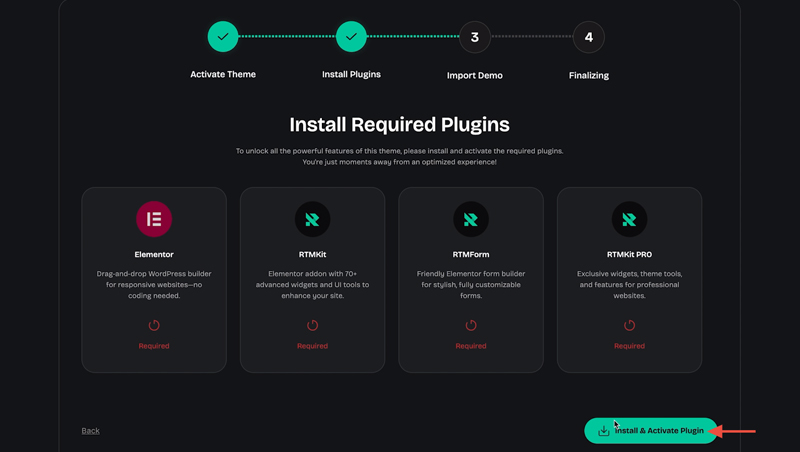Click the Activate Theme step label
Screen dimensions: 800x452
point(223,74)
